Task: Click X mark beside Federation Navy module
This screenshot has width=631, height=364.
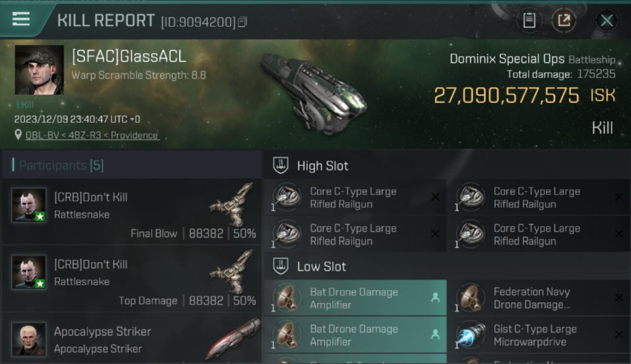Action: tap(619, 298)
